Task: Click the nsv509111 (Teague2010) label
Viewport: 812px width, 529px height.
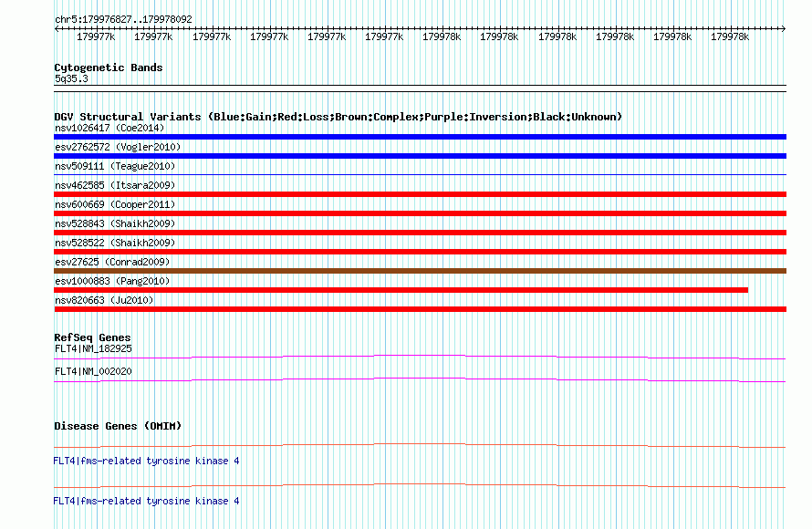Action: (x=115, y=166)
